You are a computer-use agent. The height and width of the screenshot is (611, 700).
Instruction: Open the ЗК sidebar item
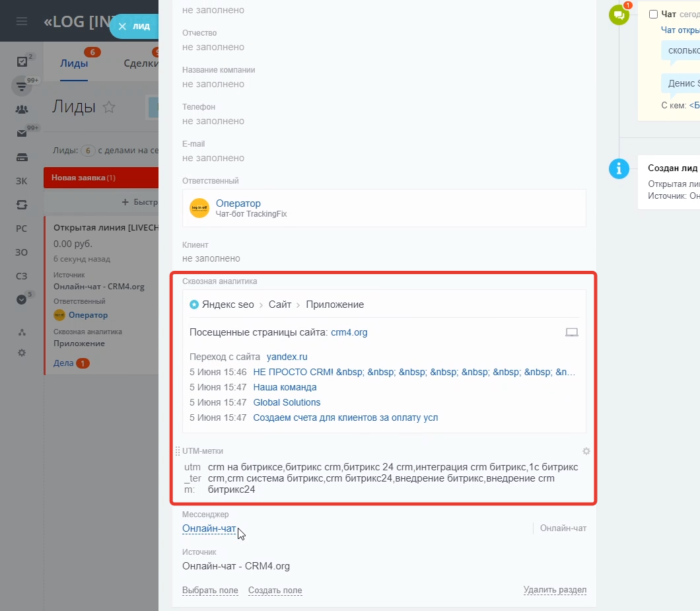pos(21,181)
